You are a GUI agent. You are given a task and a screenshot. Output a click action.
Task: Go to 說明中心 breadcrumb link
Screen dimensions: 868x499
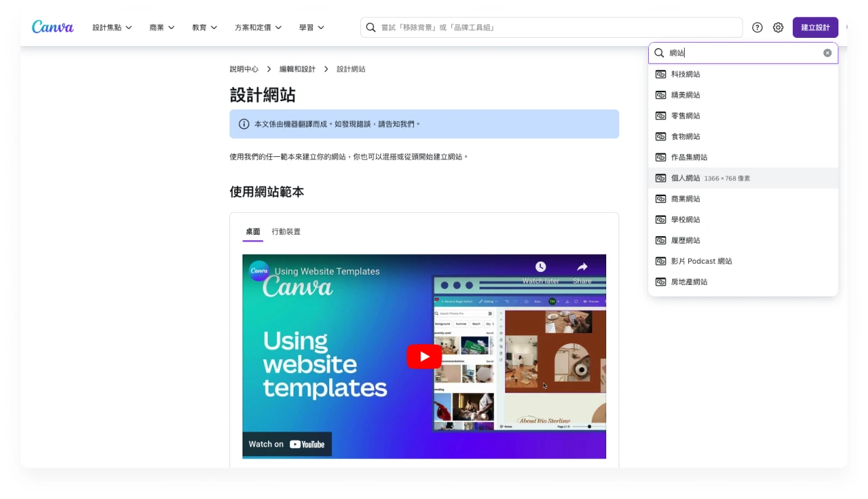tap(244, 69)
